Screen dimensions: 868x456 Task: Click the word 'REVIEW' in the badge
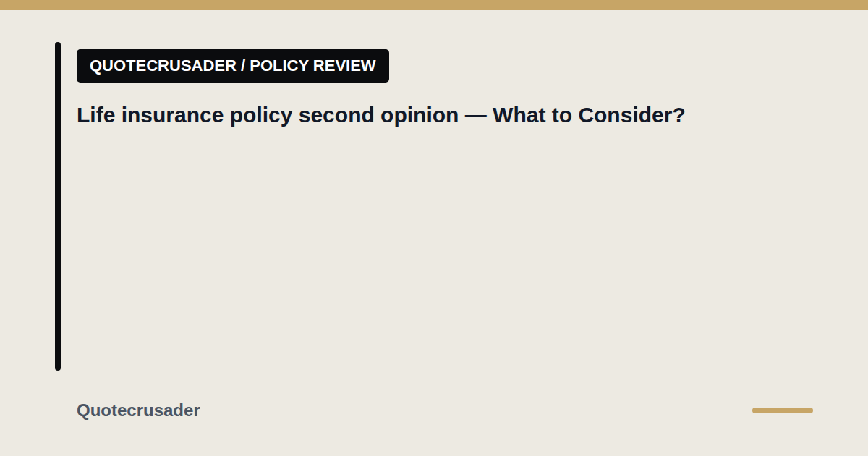[344, 66]
